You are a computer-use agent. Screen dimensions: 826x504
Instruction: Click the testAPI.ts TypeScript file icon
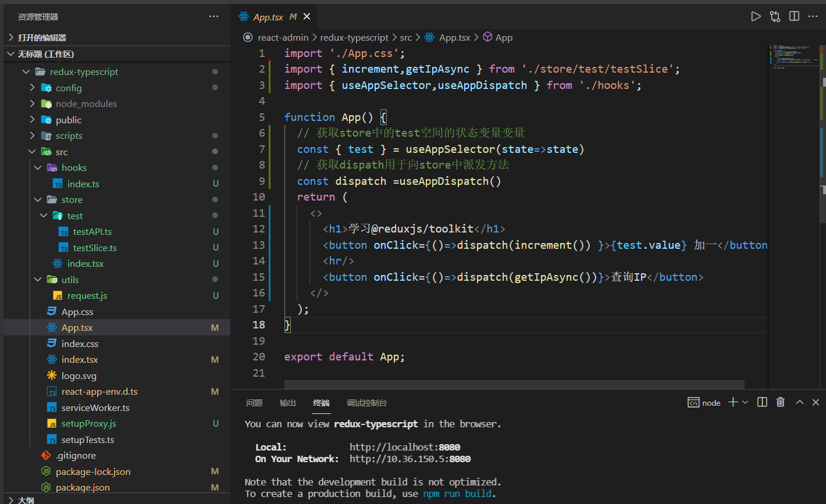click(63, 231)
